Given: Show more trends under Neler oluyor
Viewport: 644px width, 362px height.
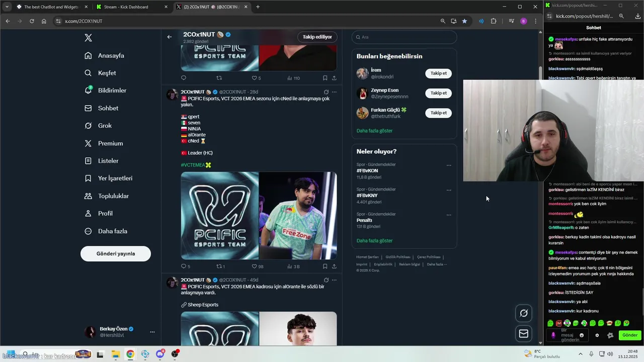Looking at the screenshot, I should point(374,241).
